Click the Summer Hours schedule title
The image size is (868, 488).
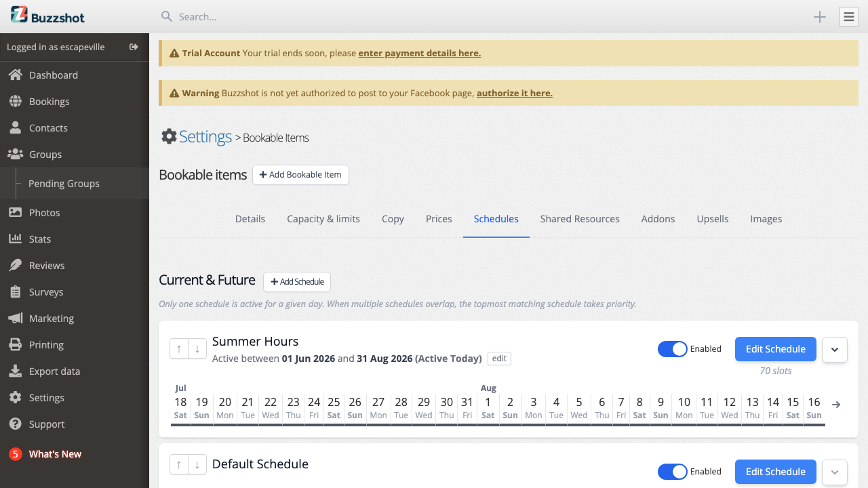tap(256, 341)
